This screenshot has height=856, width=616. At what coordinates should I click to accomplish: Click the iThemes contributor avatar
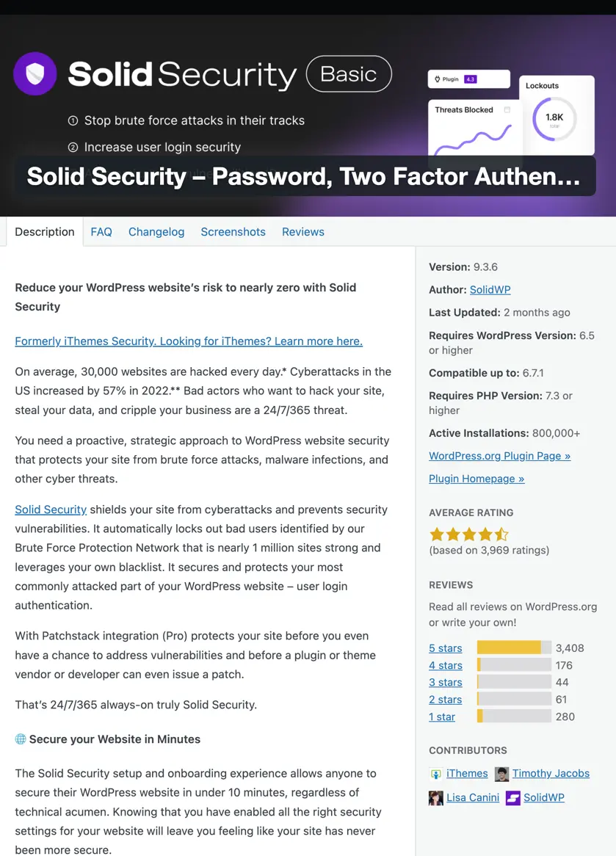point(435,773)
